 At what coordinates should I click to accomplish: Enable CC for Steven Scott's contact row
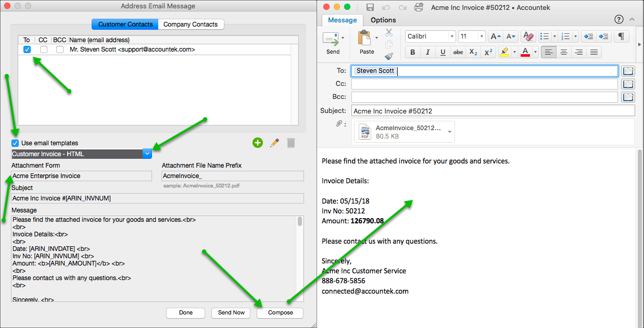point(43,49)
